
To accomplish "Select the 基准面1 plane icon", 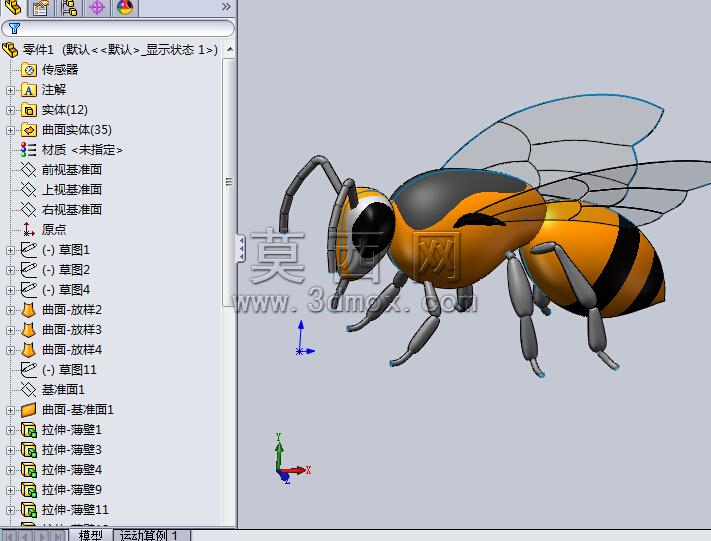I will point(29,390).
